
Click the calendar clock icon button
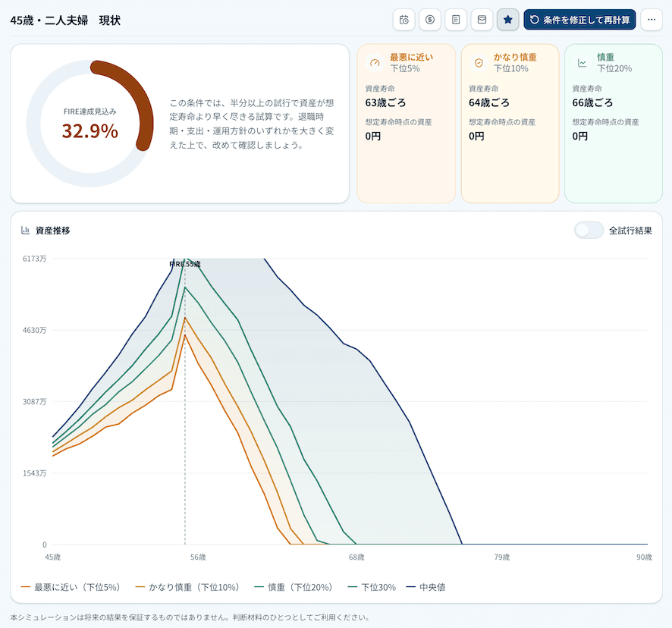[404, 20]
